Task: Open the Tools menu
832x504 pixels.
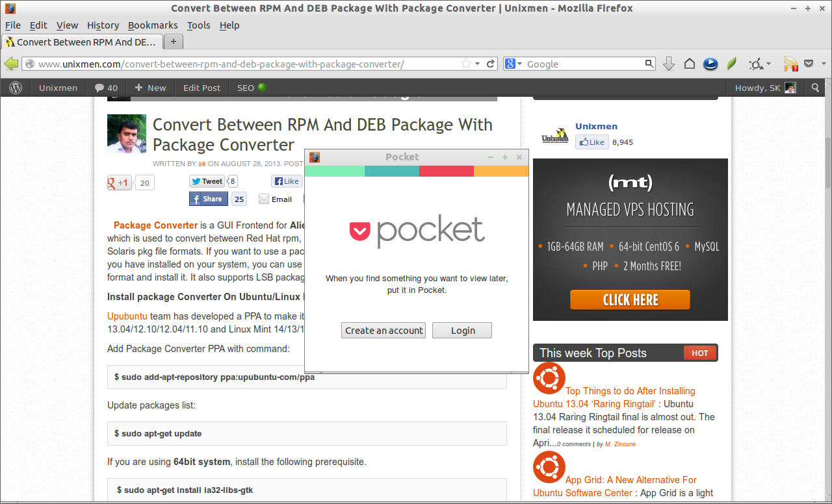Action: coord(198,25)
